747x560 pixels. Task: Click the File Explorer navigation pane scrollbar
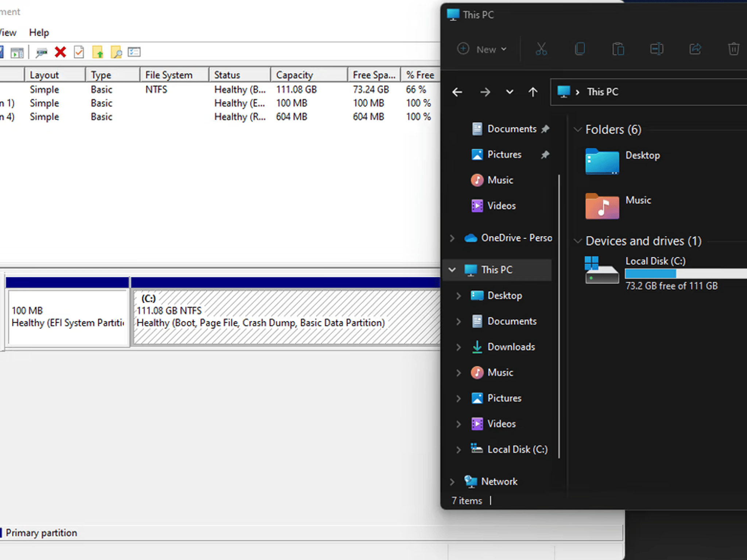tap(559, 316)
